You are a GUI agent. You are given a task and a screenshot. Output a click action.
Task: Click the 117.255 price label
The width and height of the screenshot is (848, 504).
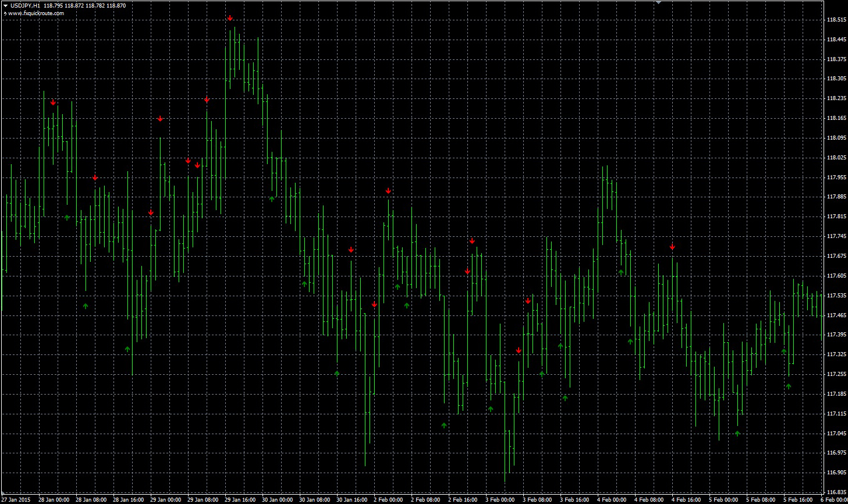836,374
